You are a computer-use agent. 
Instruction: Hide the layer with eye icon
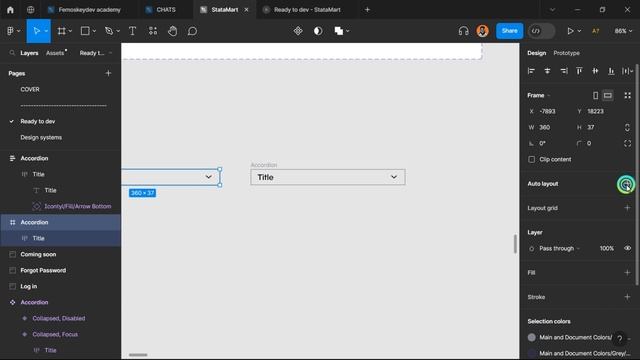[627, 248]
